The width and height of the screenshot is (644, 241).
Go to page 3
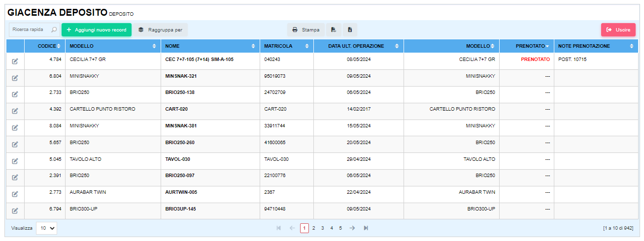pos(322,228)
